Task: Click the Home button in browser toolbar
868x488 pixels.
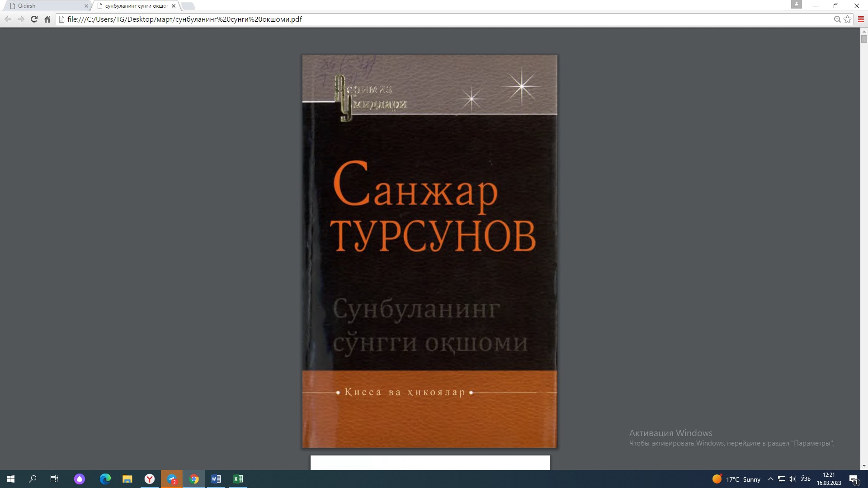Action: coord(47,19)
